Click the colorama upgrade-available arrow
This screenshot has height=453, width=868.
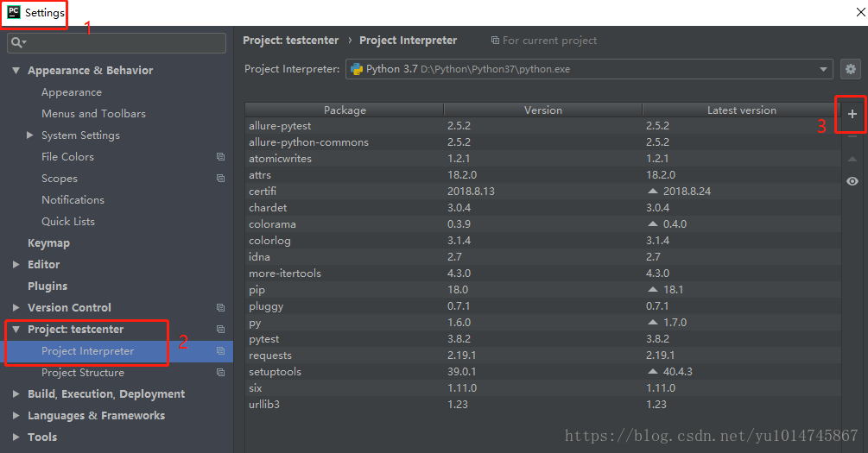[653, 224]
